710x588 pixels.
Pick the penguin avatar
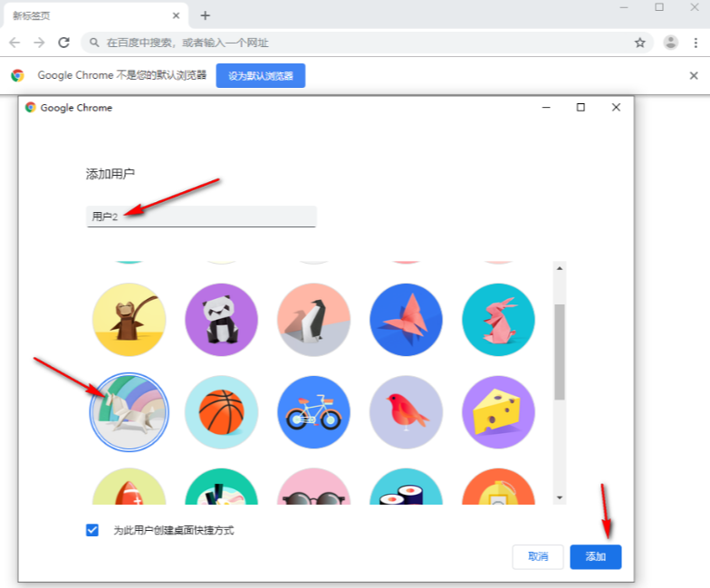tap(313, 320)
